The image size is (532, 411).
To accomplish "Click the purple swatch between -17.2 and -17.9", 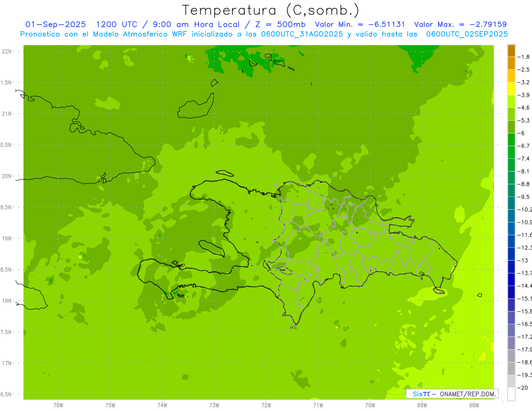I will (511, 343).
